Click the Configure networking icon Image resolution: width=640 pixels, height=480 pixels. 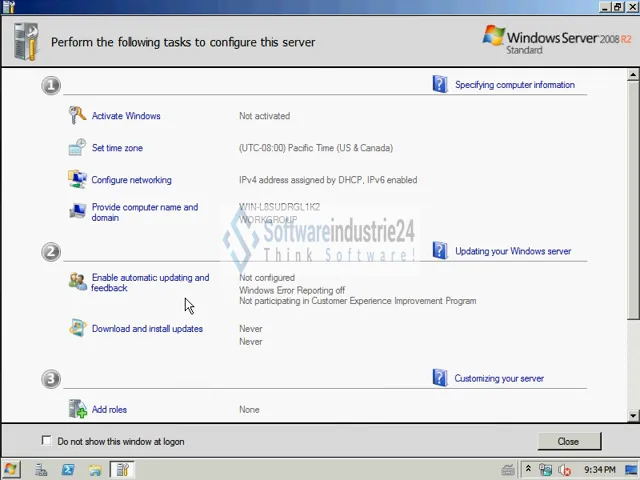(x=77, y=180)
